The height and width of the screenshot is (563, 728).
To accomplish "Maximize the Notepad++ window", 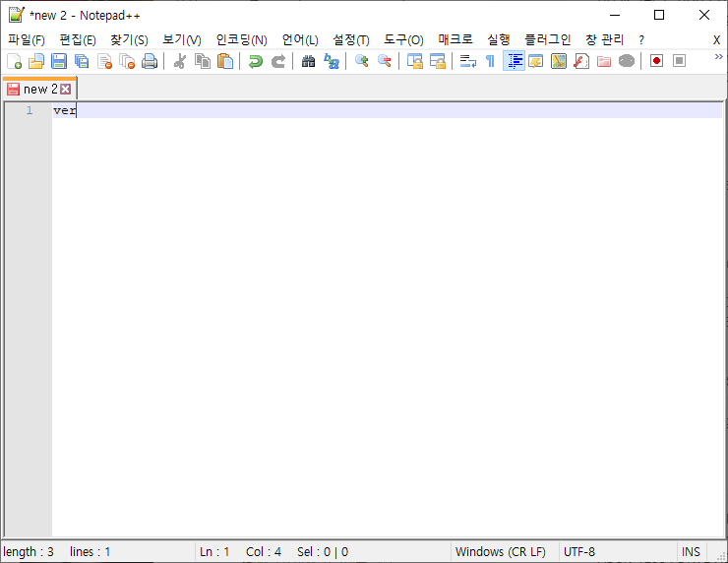I will (659, 15).
